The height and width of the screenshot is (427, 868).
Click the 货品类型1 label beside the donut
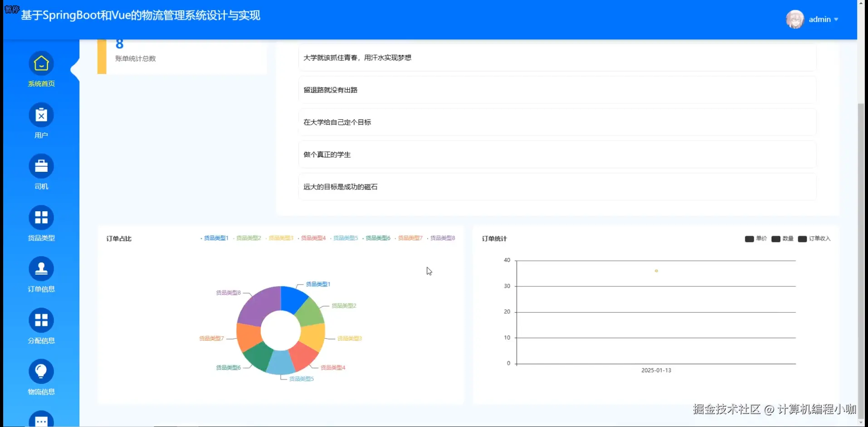[318, 284]
